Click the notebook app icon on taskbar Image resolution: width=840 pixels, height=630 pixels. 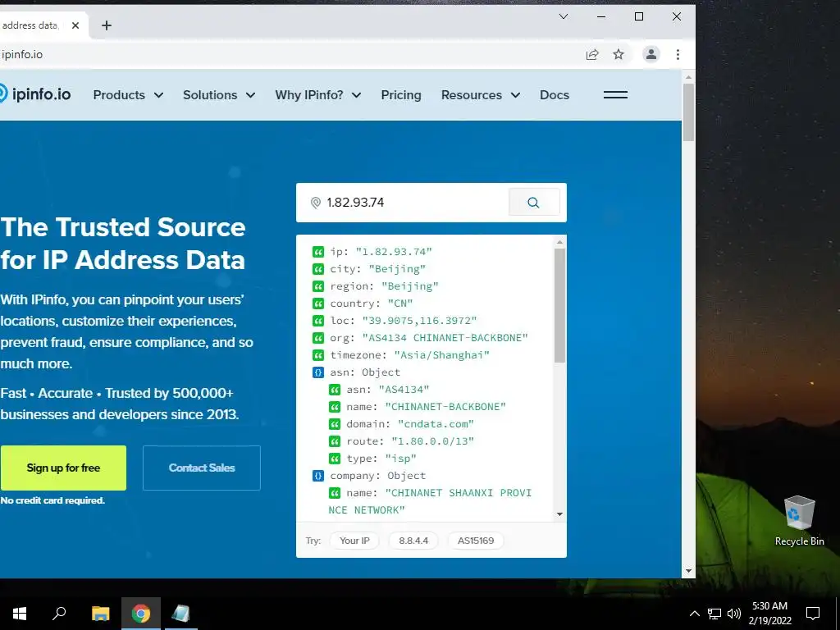(180, 614)
